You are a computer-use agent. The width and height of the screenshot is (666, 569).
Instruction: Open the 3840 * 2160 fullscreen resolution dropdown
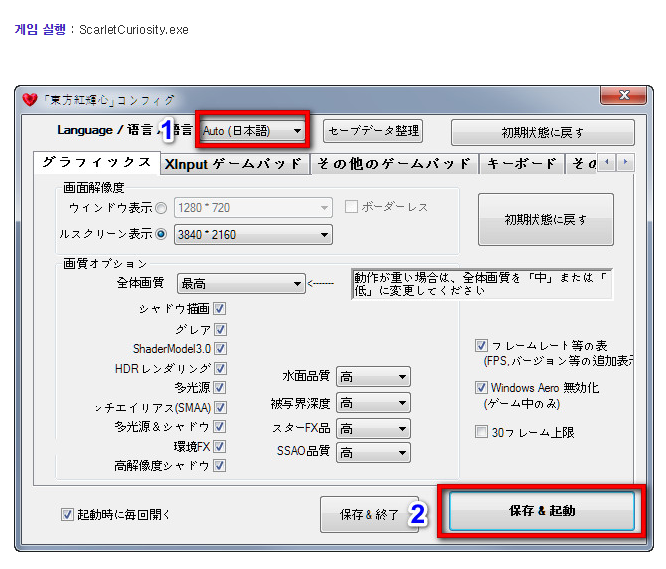(253, 234)
